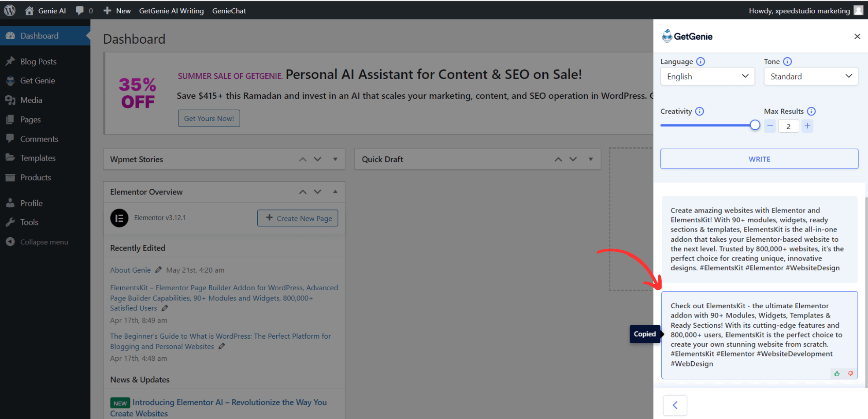The height and width of the screenshot is (419, 868).
Task: Click the Max Results number field
Action: [x=788, y=126]
